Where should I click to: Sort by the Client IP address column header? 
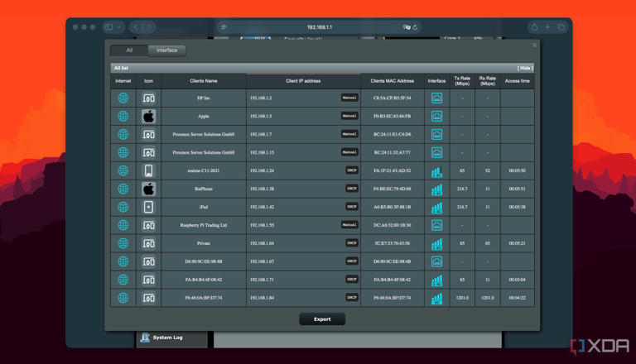(x=303, y=81)
